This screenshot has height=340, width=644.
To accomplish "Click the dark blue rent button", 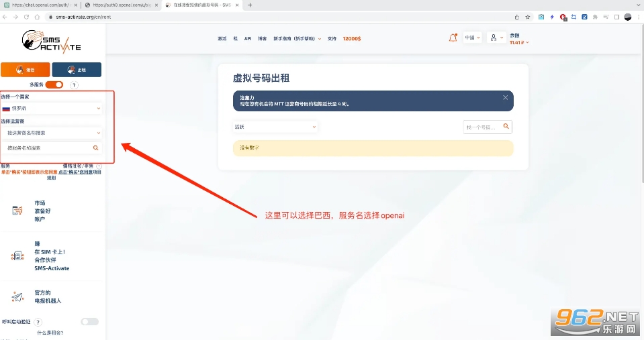I will (77, 70).
